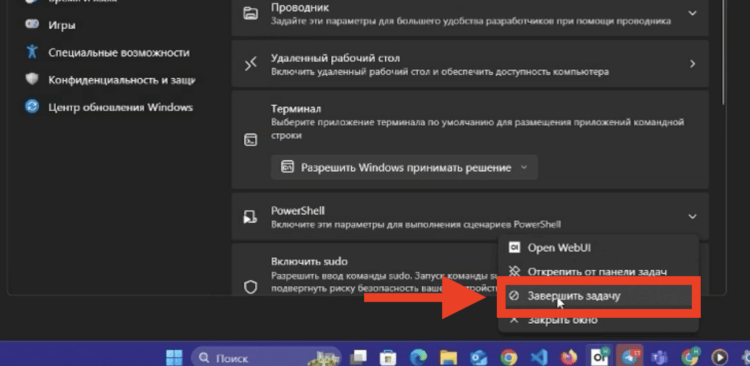Launch Google Chrome from the taskbar
Viewport: 750px width, 366px height.
click(x=508, y=357)
